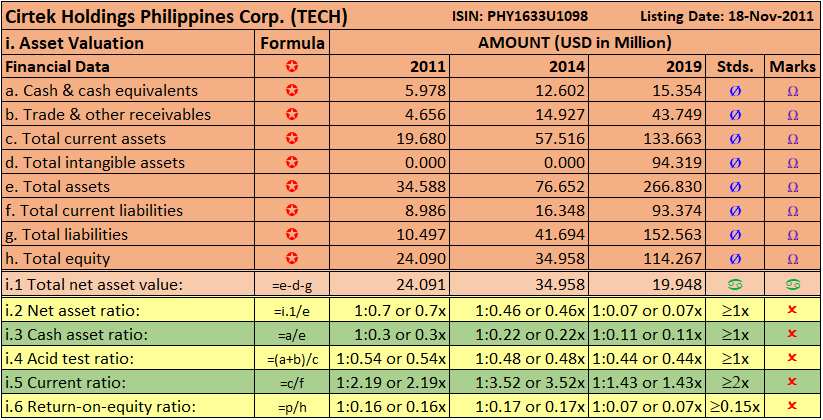Select the =(a+b)/c Acid test formula cell
The width and height of the screenshot is (823, 420).
[292, 359]
